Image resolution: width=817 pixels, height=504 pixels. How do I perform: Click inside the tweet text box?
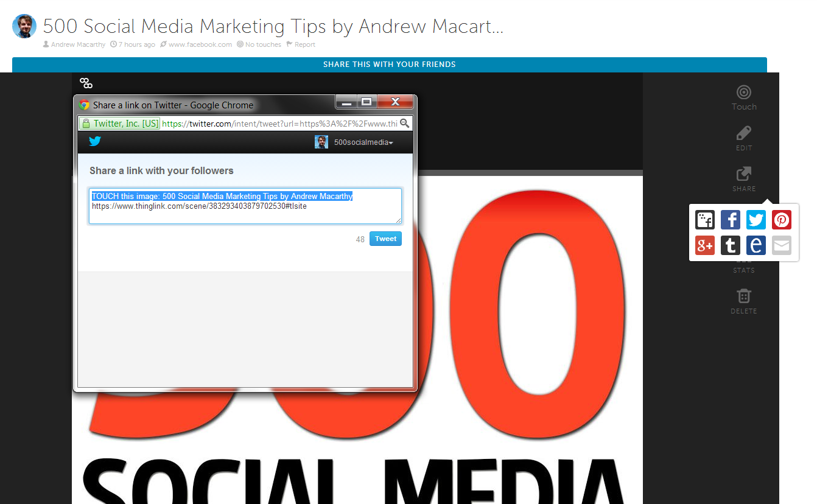tap(245, 206)
